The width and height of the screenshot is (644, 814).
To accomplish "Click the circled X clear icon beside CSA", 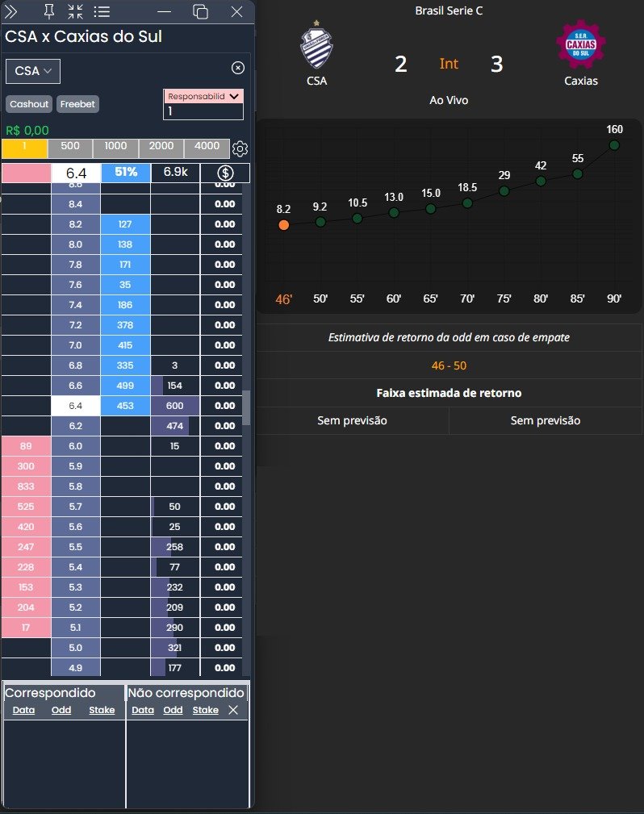I will pyautogui.click(x=238, y=68).
